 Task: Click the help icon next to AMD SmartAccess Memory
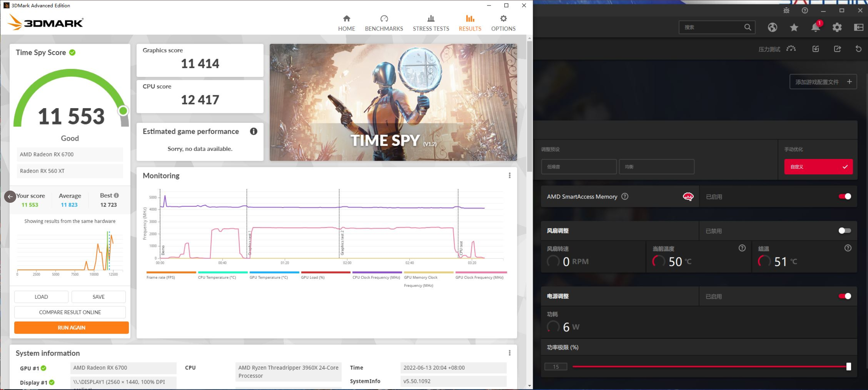625,196
